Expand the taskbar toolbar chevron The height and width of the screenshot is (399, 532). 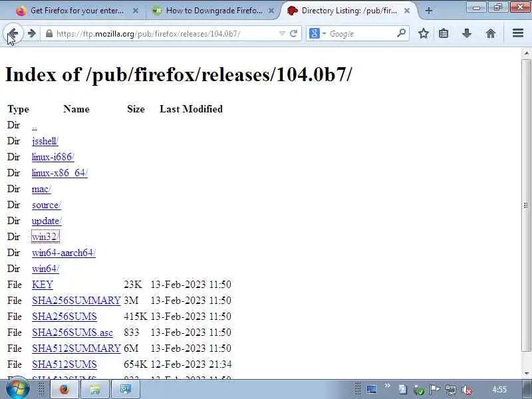(388, 386)
